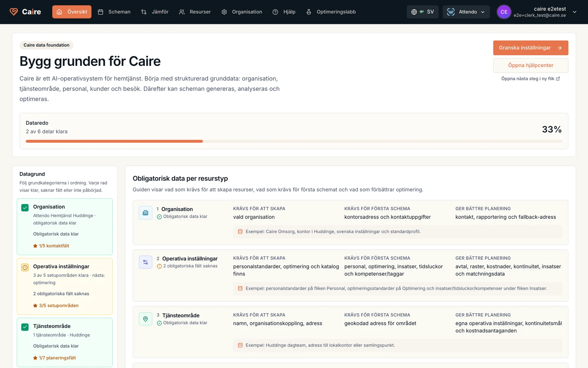The width and height of the screenshot is (588, 368).
Task: Click the Caire heart logo icon
Action: pos(14,12)
